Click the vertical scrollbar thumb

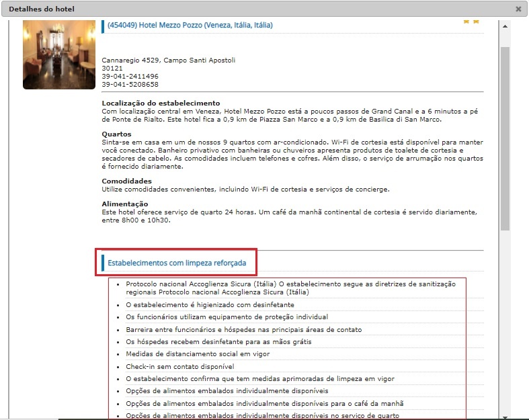(505, 138)
